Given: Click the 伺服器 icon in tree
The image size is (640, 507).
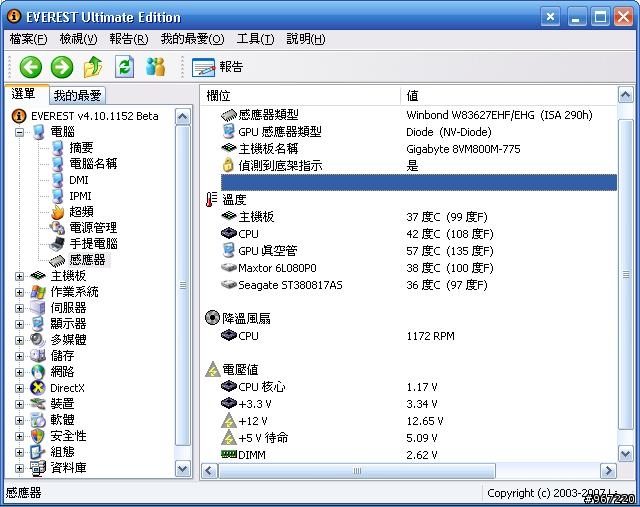Looking at the screenshot, I should click(38, 308).
